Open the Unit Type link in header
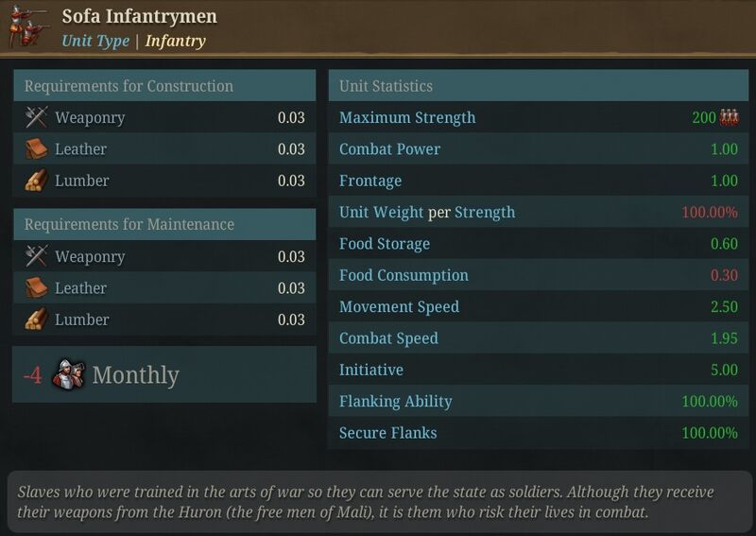The height and width of the screenshot is (536, 756). (95, 41)
